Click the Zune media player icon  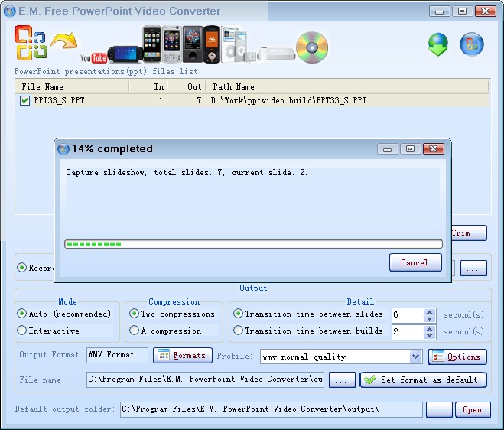click(193, 44)
